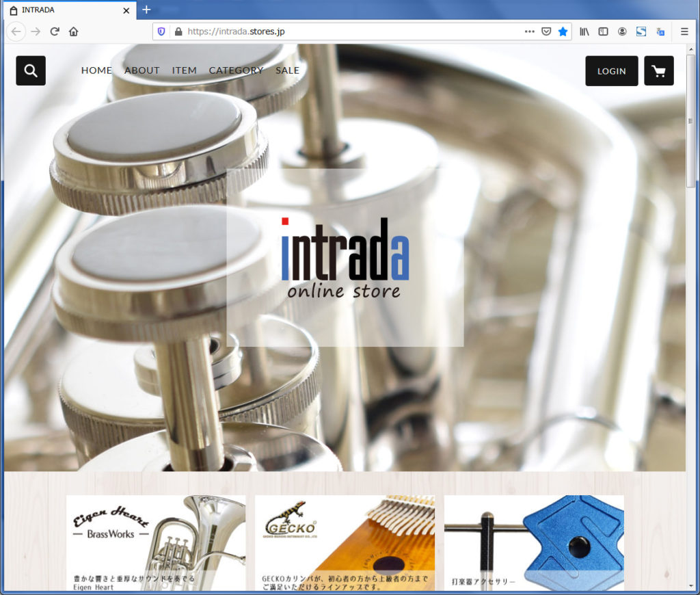Open the site search icon
This screenshot has height=595, width=700.
(x=31, y=70)
